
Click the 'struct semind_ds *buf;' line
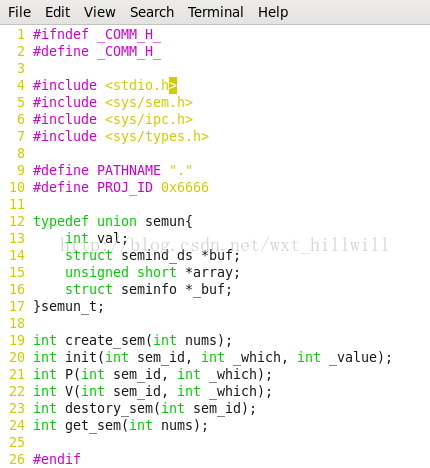pos(152,255)
